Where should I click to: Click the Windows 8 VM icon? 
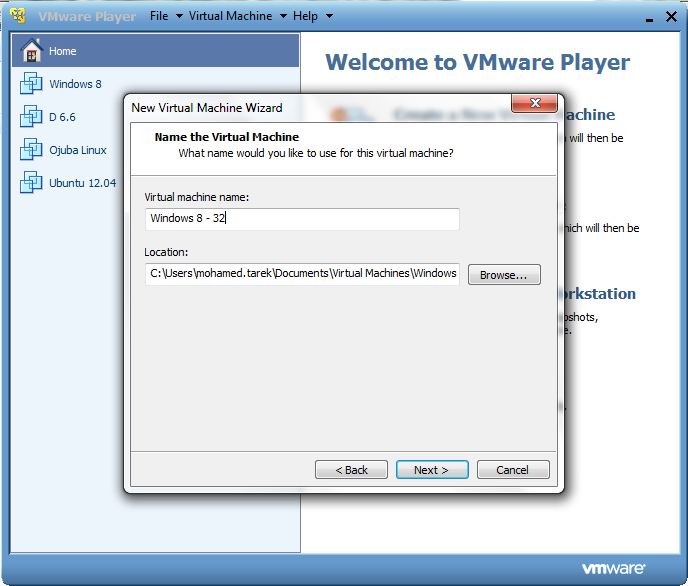pos(31,83)
